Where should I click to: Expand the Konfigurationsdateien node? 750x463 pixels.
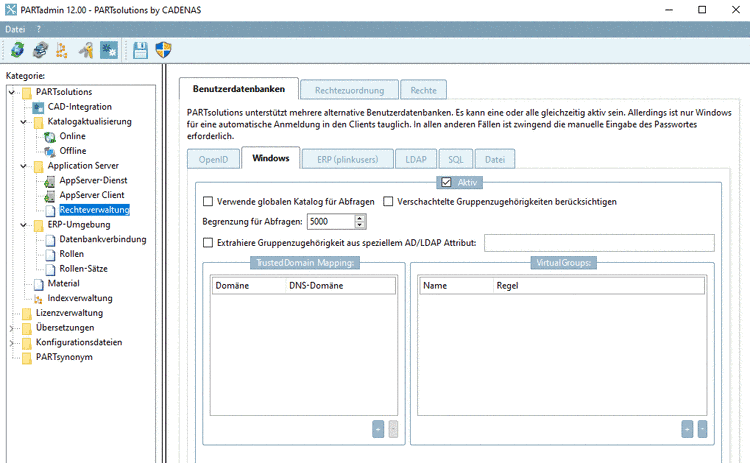(x=11, y=342)
